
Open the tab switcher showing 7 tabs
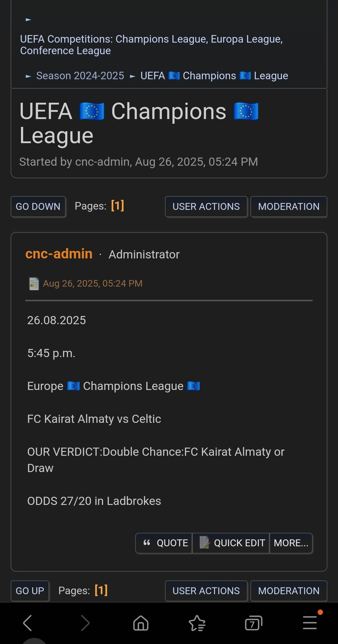coord(253,623)
